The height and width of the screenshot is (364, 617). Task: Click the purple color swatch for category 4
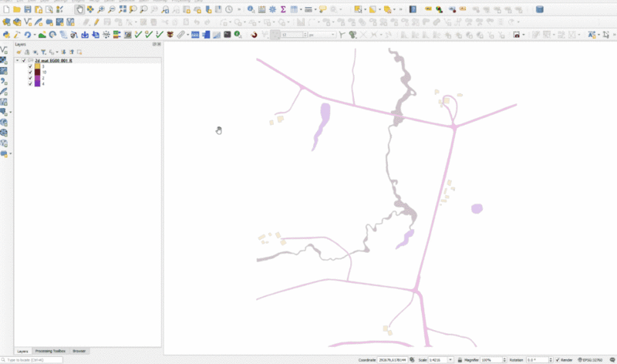pos(37,83)
